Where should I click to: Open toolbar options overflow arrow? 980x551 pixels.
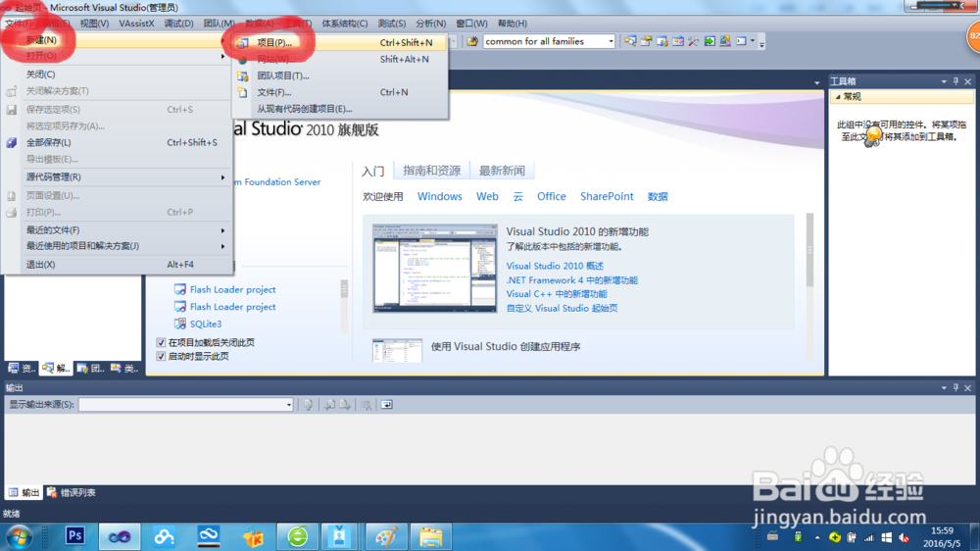click(x=761, y=42)
